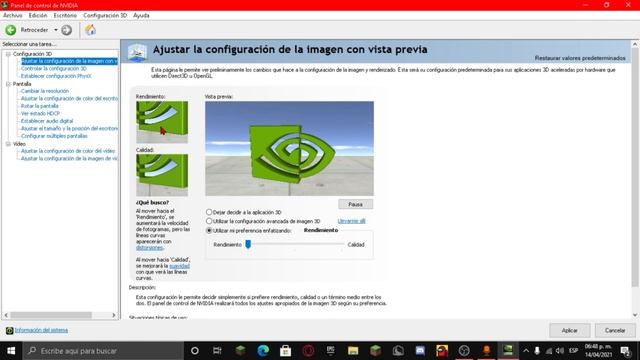
Task: Open the Archivo menu
Action: click(13, 16)
